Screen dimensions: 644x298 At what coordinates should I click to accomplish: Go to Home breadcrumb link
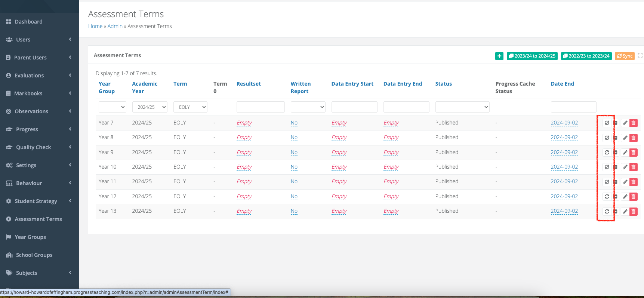pyautogui.click(x=95, y=26)
